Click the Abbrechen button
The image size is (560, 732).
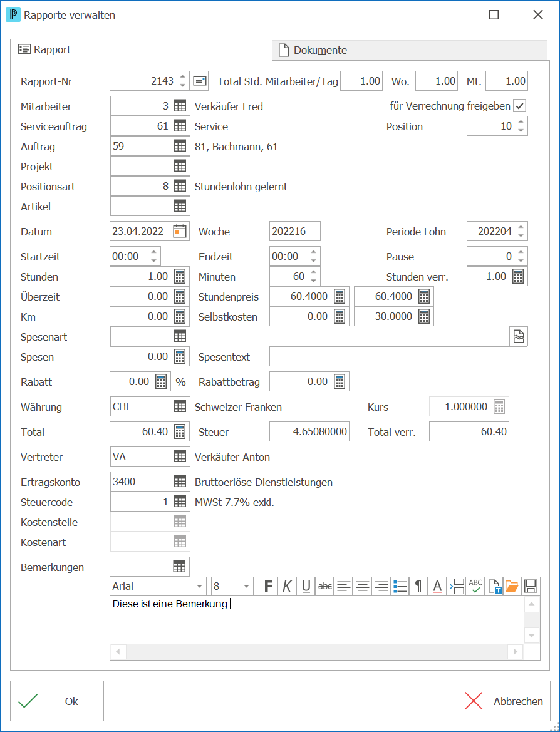pyautogui.click(x=504, y=701)
